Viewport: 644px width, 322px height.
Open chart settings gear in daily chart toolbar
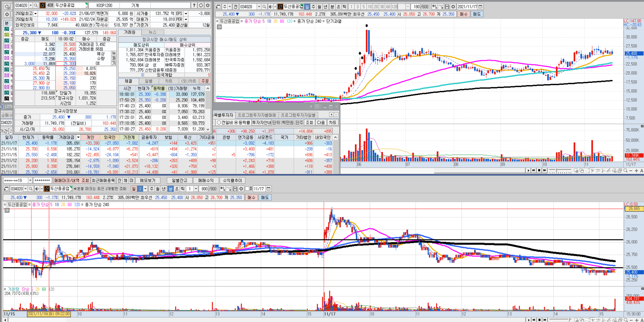point(453,7)
